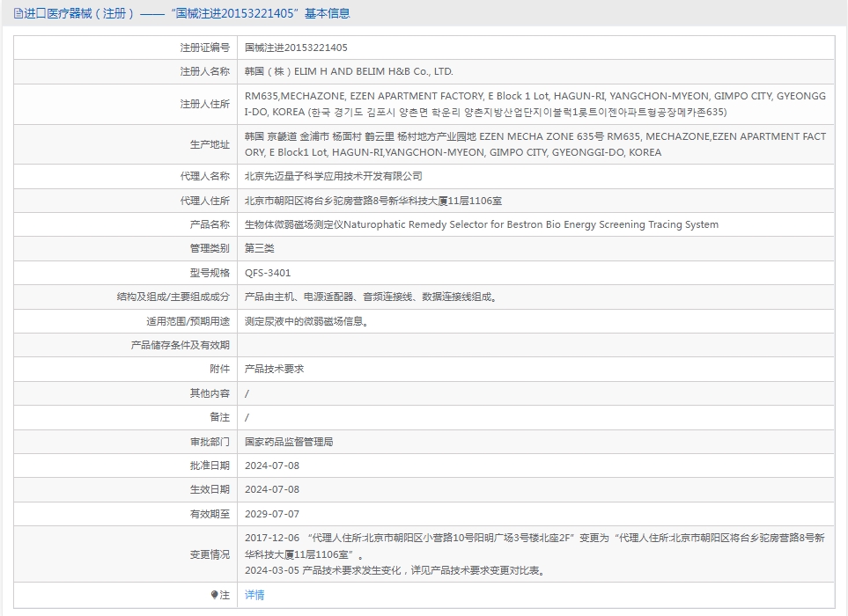The height and width of the screenshot is (616, 848).
Task: Click the agent name 北京先迈量子科学应用技术开发有限公司
Action: [333, 176]
